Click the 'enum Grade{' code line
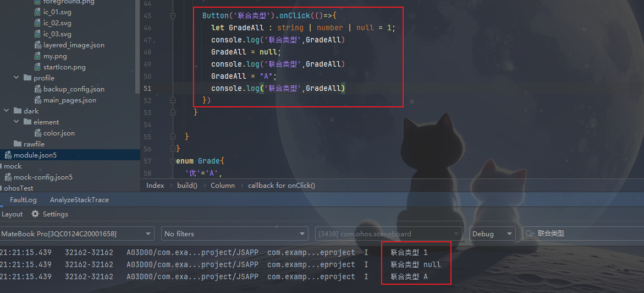644x293 pixels. click(200, 161)
